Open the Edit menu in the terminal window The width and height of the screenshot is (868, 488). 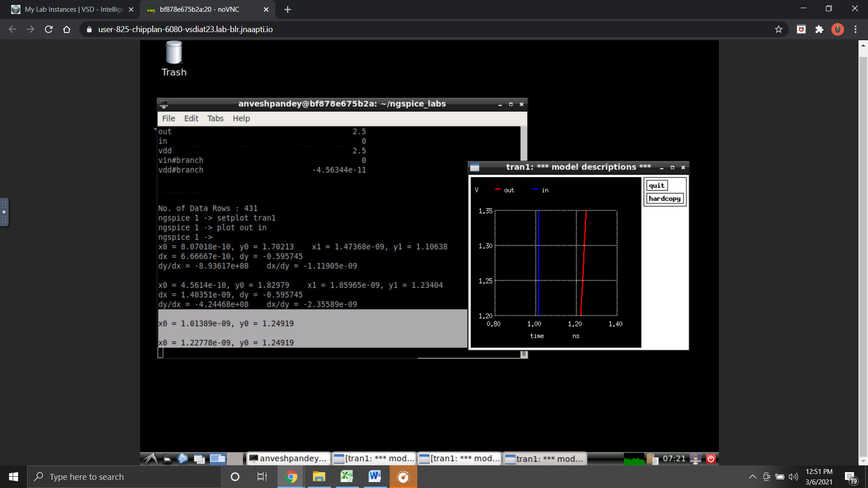coord(191,118)
